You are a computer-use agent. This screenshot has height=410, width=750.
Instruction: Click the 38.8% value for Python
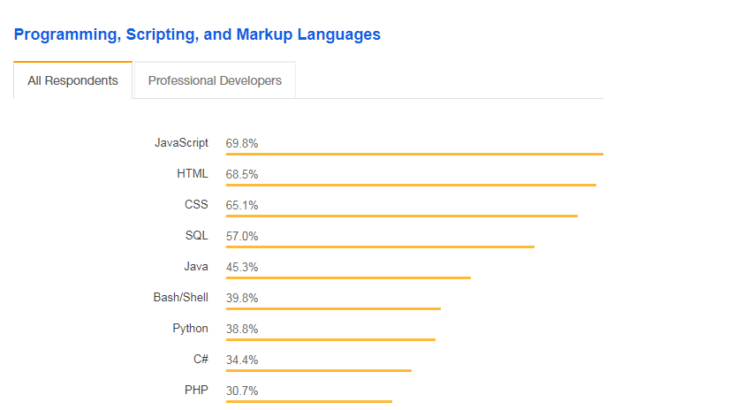tap(242, 328)
